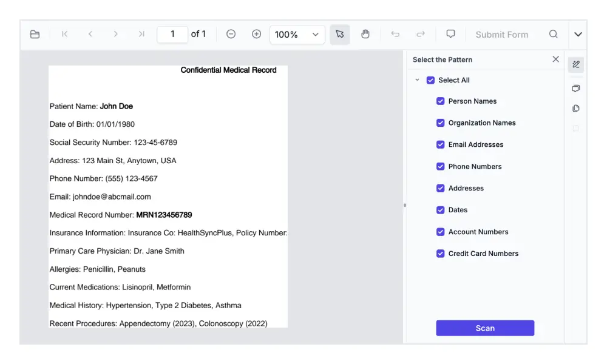Uncheck the Person Names checkbox

click(441, 101)
